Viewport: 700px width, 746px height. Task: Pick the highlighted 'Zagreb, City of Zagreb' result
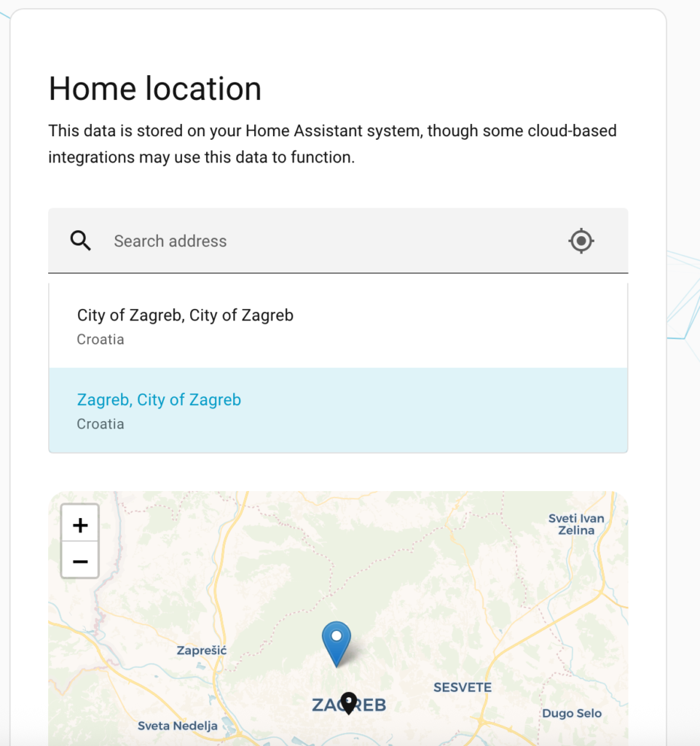(x=338, y=410)
